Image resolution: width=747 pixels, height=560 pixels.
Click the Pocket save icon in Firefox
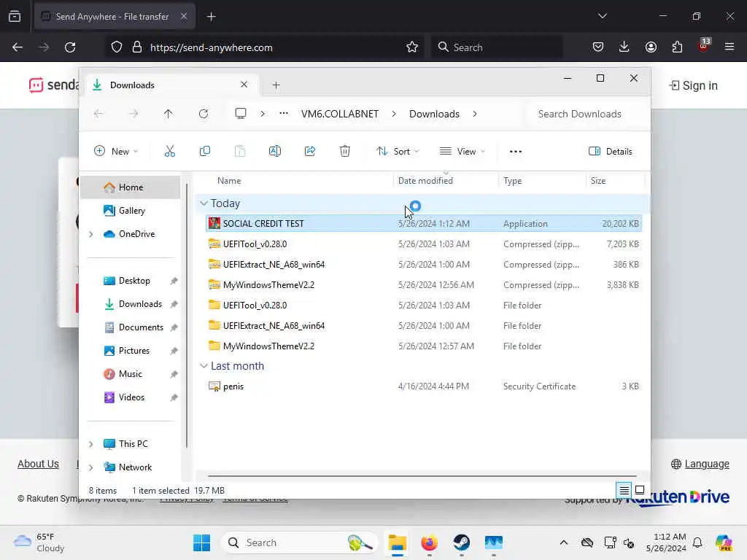[598, 47]
